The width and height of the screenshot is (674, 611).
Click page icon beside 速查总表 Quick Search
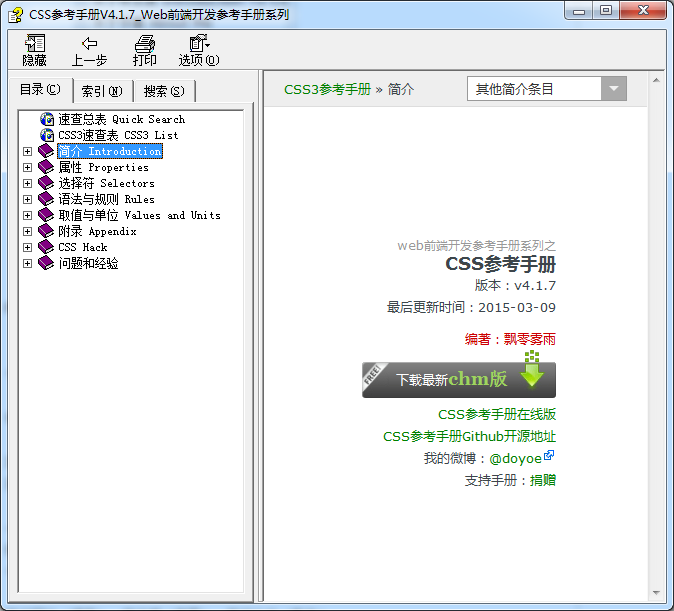click(x=47, y=119)
